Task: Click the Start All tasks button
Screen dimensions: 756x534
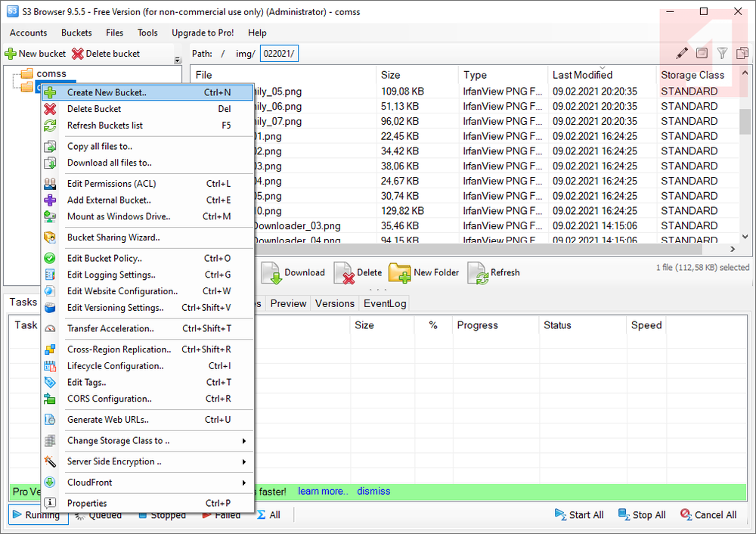Action: (579, 514)
